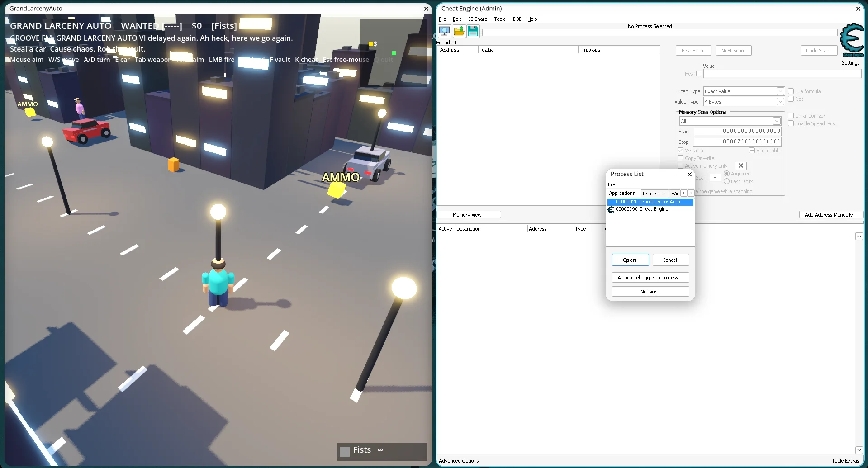Click the Start address field
868x468 pixels.
[737, 131]
